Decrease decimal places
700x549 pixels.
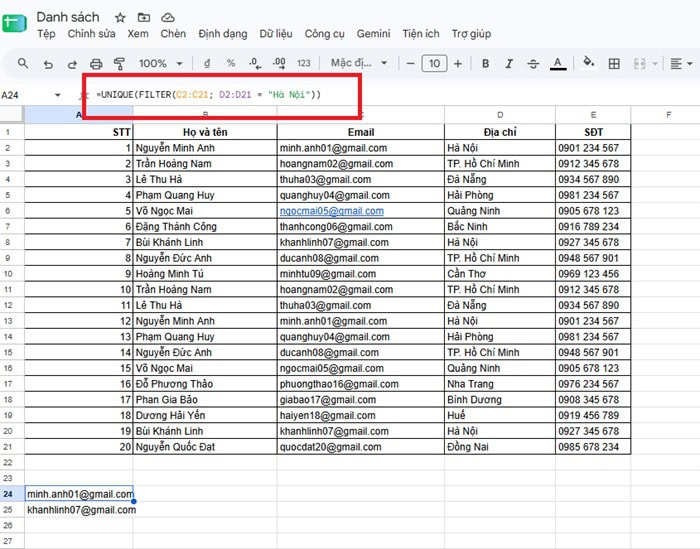pyautogui.click(x=255, y=63)
